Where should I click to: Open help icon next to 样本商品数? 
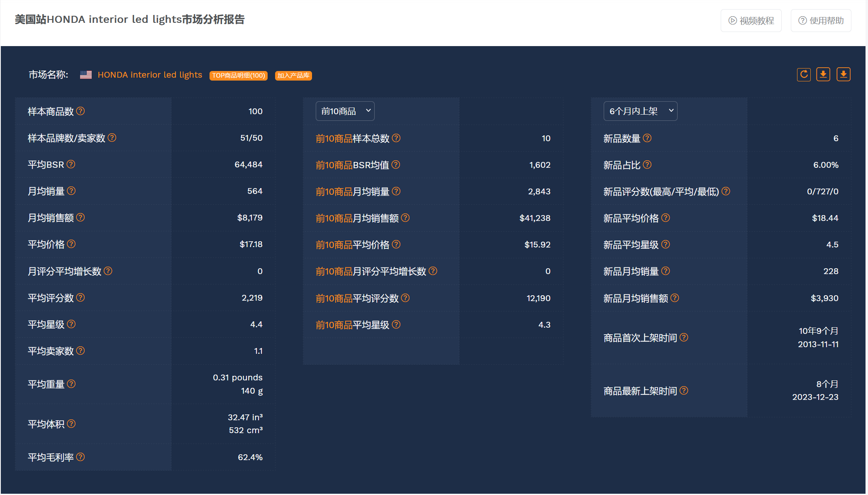tap(80, 111)
